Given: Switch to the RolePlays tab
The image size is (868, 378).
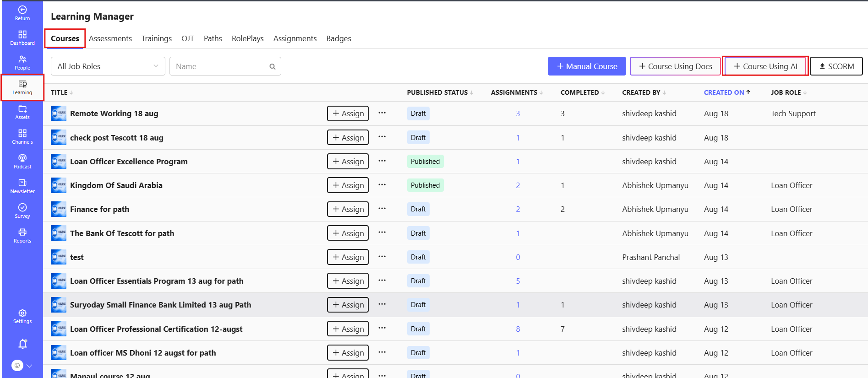Looking at the screenshot, I should pyautogui.click(x=248, y=38).
